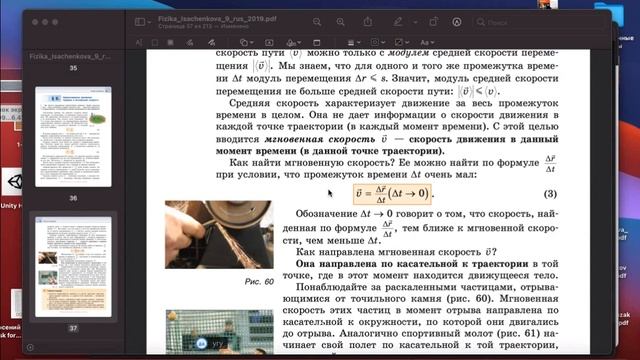Open the Sign signature dropdown
The width and height of the screenshot is (640, 360).
point(293,42)
